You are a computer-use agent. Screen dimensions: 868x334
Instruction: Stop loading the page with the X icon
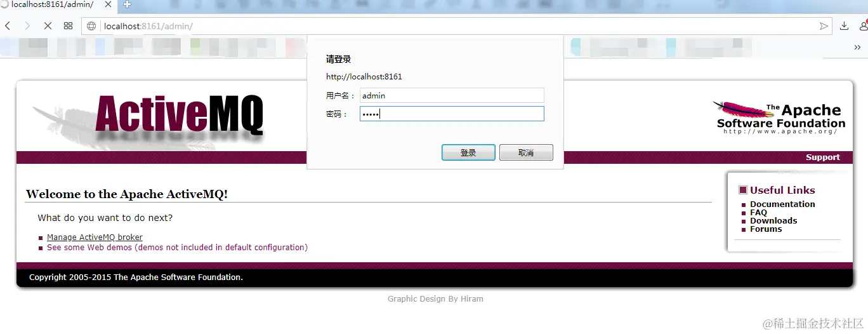click(48, 26)
